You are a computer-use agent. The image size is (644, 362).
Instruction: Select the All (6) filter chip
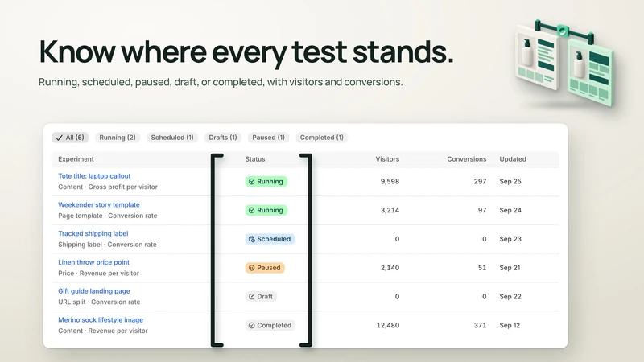pyautogui.click(x=70, y=138)
